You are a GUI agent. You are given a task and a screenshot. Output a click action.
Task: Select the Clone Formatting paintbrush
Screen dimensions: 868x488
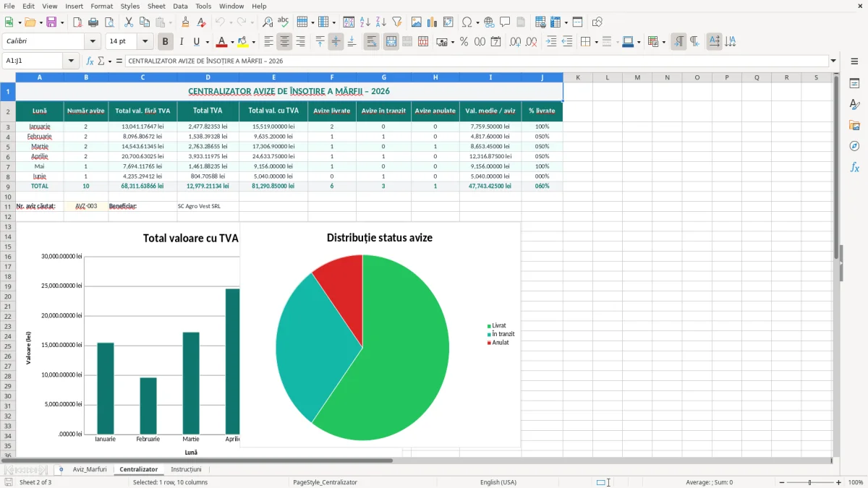coord(185,22)
